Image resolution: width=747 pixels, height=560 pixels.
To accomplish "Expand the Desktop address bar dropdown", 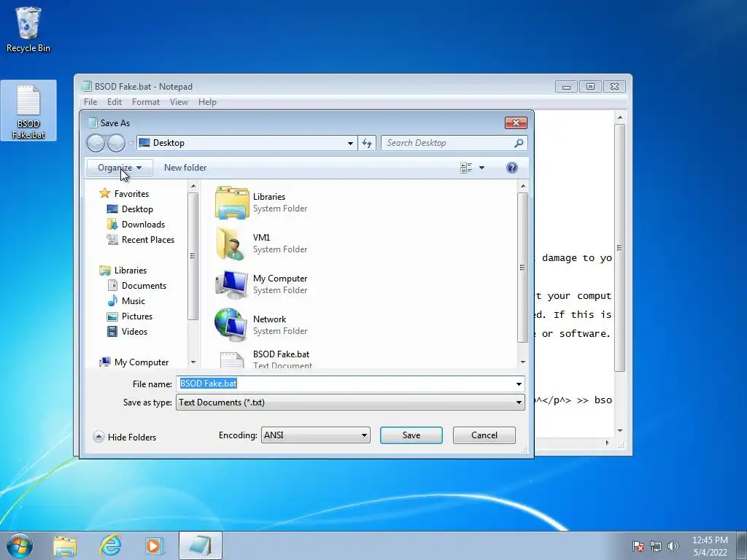I will click(x=350, y=143).
